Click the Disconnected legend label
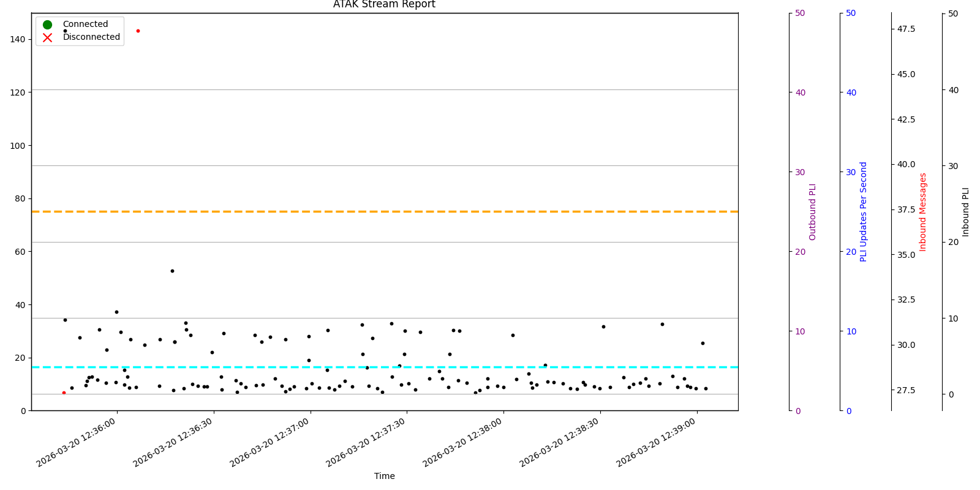 point(91,37)
